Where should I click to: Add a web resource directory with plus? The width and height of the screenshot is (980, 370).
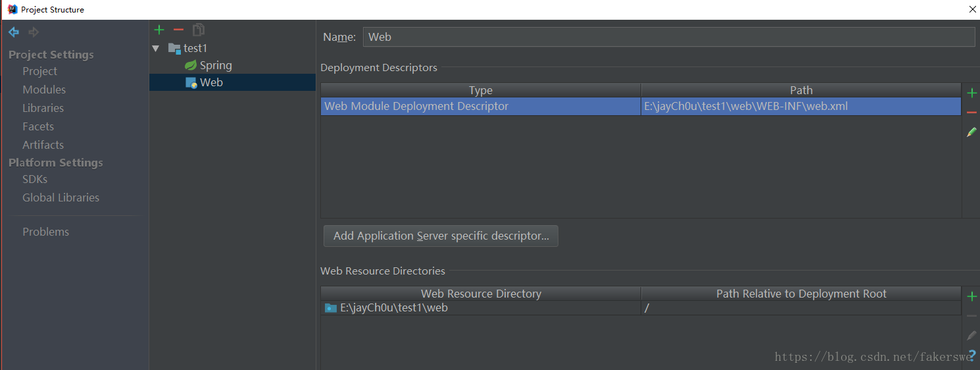click(x=971, y=297)
